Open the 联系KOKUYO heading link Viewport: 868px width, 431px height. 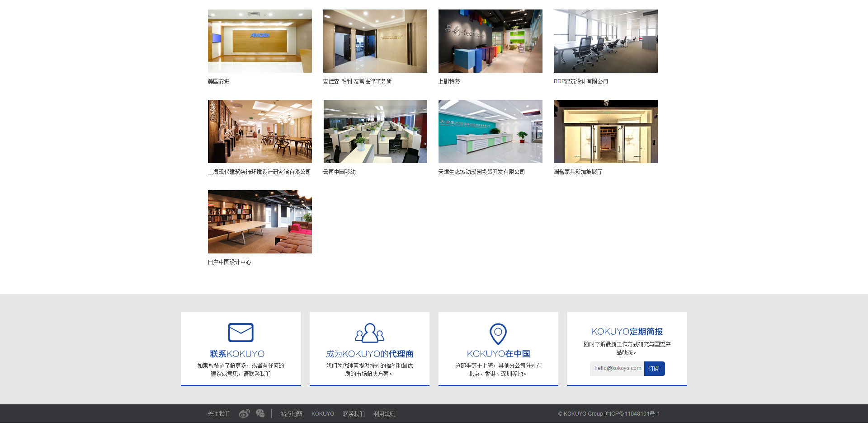[x=237, y=354]
